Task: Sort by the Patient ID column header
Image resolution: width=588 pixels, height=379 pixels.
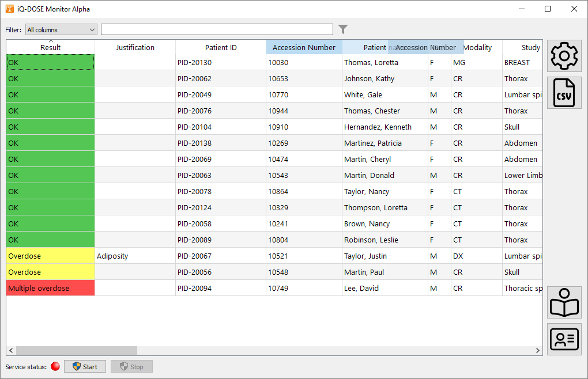Action: 221,48
